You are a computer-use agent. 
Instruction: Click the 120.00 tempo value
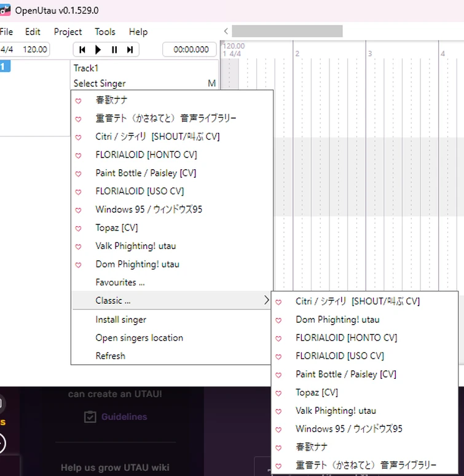point(35,49)
